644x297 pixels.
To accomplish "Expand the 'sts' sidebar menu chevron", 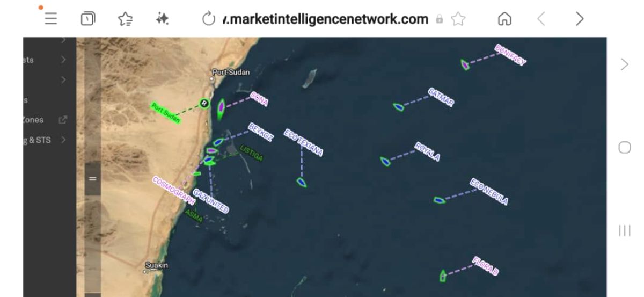I will pyautogui.click(x=64, y=60).
